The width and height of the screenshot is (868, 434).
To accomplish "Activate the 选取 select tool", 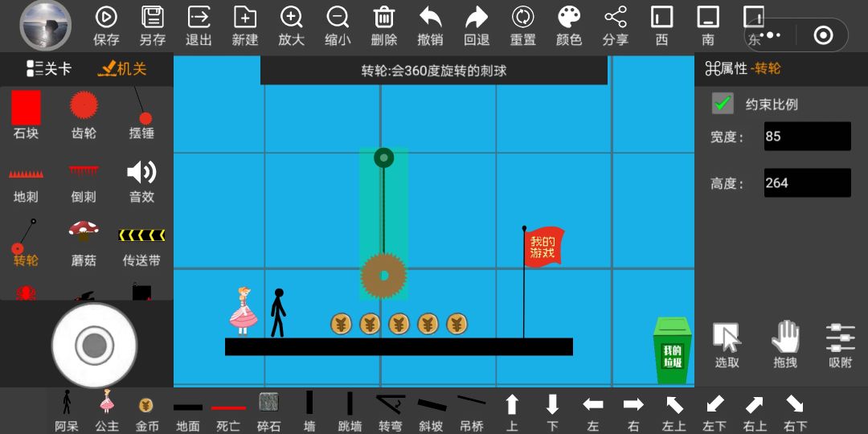I will click(727, 346).
